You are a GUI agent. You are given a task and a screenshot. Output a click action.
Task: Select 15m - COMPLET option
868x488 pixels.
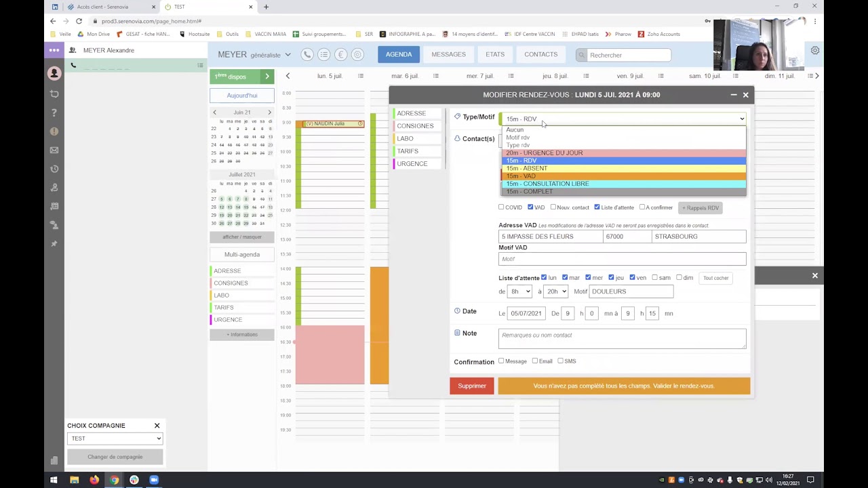[x=624, y=192]
